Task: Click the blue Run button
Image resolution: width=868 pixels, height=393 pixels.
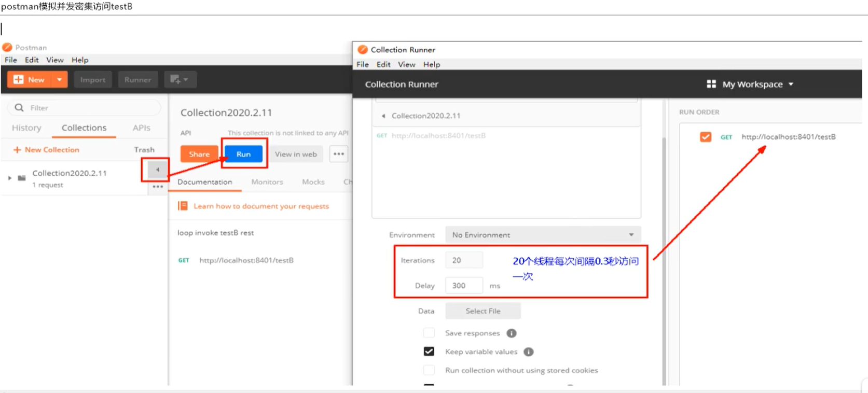Action: point(243,154)
